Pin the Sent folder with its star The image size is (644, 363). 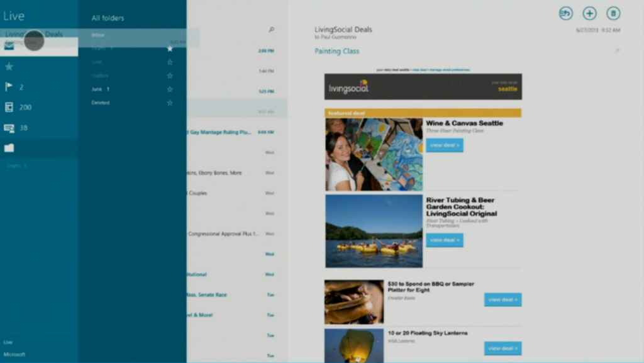point(170,62)
